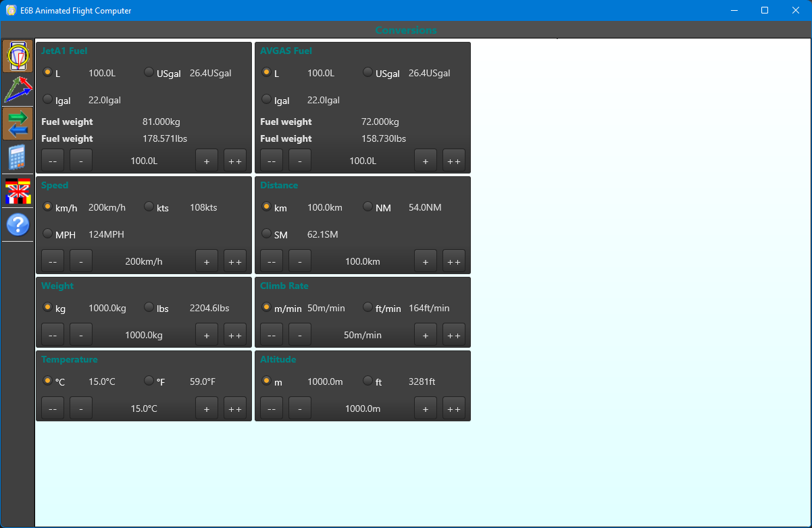Click the ++ button in Altitude panel
The height and width of the screenshot is (528, 812).
(454, 408)
